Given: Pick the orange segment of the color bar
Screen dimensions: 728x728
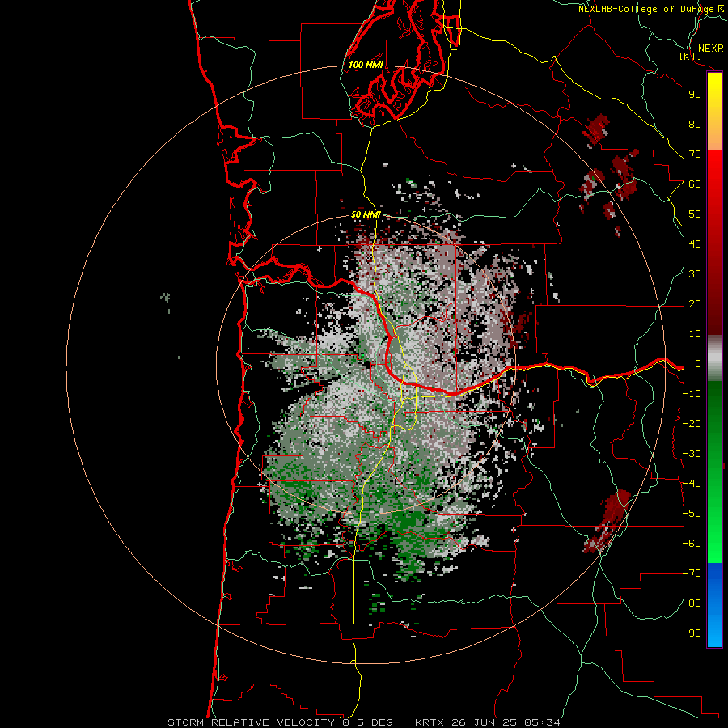Looking at the screenshot, I should point(714,134).
